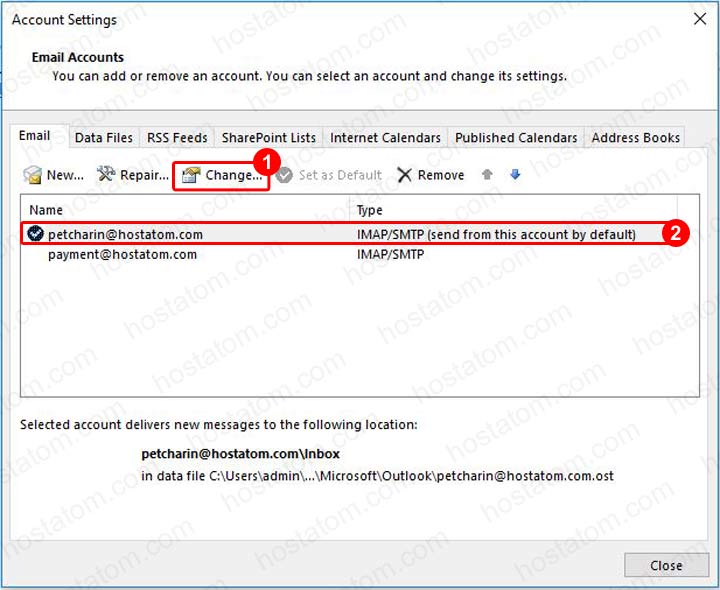720x590 pixels.
Task: Move account up with gray arrow
Action: (487, 174)
